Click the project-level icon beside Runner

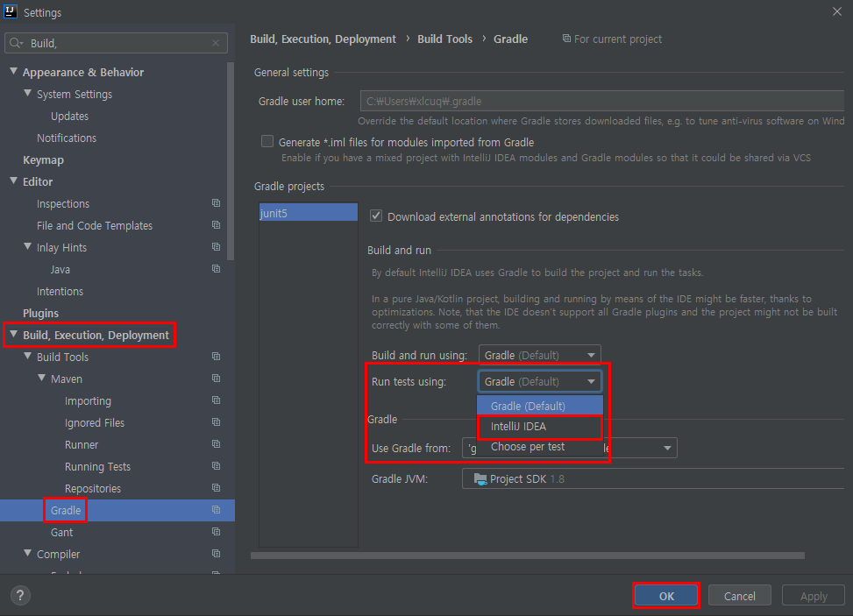pos(216,444)
